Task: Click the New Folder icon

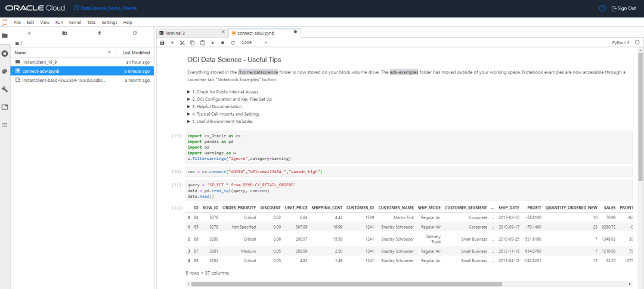Action: pos(64,33)
